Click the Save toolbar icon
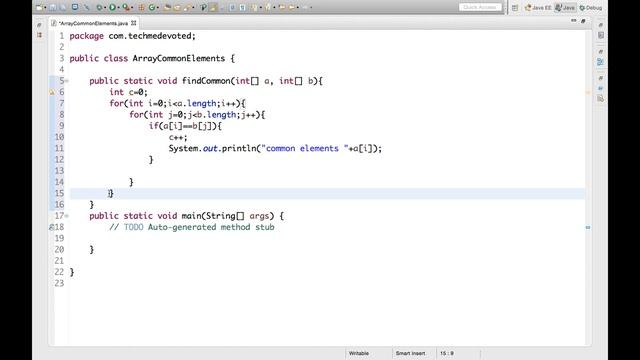This screenshot has width=640, height=360. tap(53, 7)
